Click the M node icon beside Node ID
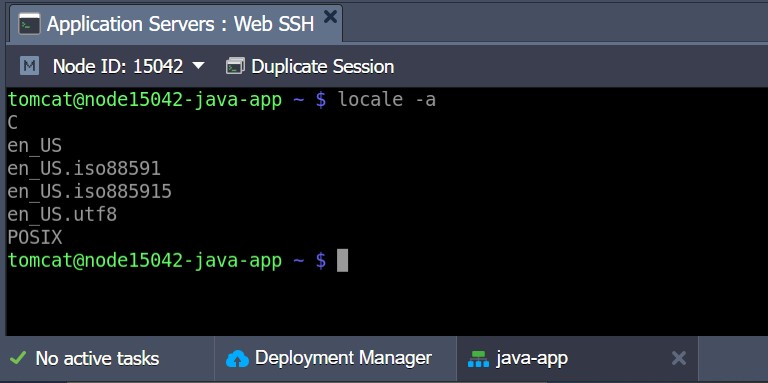The image size is (768, 383). coord(29,66)
